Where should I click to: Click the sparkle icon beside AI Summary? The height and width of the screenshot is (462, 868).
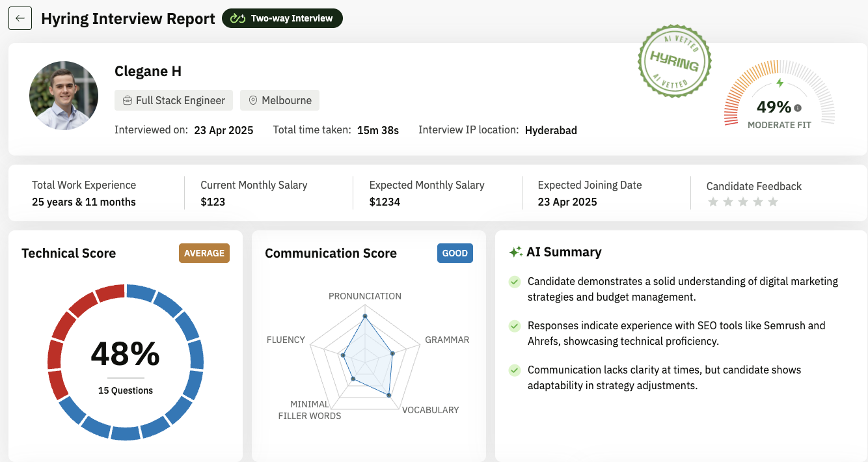[x=515, y=252]
